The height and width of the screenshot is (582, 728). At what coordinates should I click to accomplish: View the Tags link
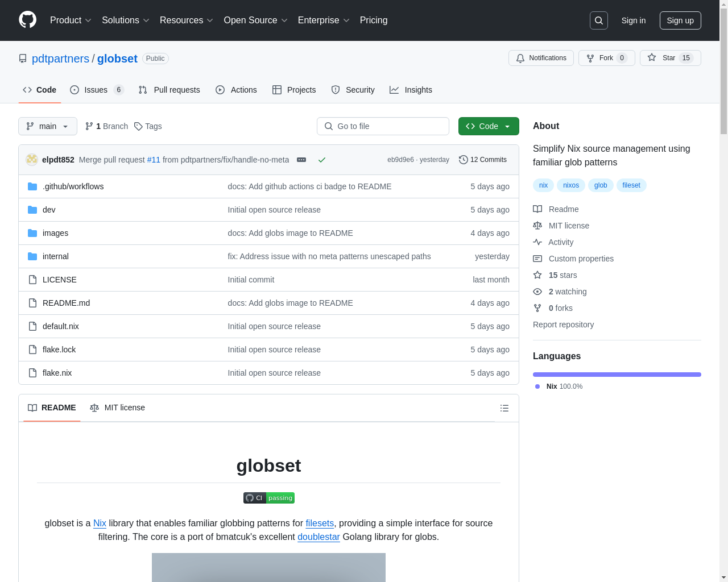[x=148, y=126]
